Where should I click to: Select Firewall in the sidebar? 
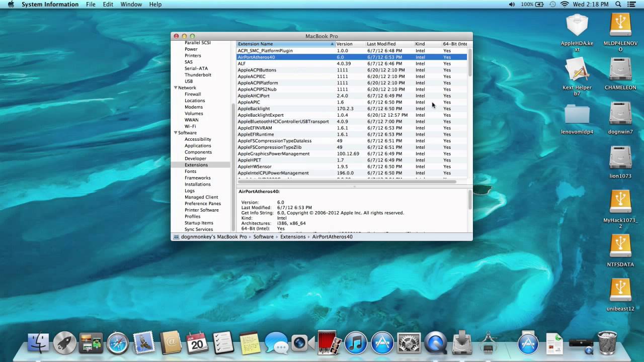(x=193, y=94)
